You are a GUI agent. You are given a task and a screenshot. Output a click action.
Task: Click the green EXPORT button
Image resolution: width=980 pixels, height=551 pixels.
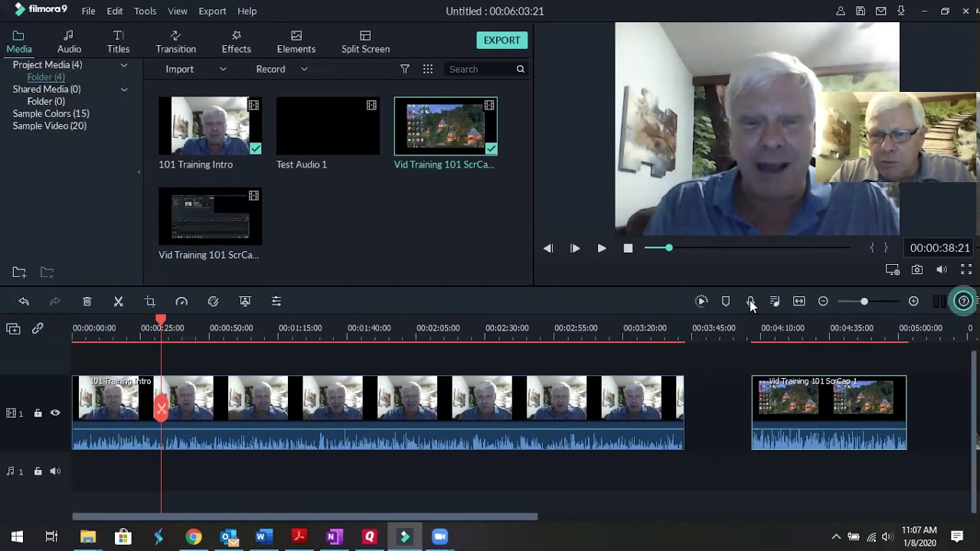point(502,41)
